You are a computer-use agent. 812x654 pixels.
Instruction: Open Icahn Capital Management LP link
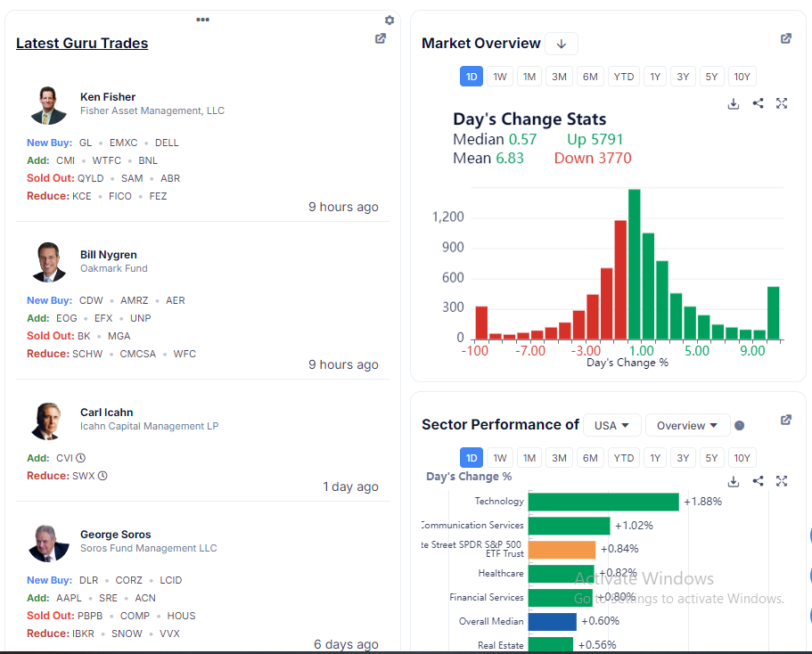click(149, 426)
